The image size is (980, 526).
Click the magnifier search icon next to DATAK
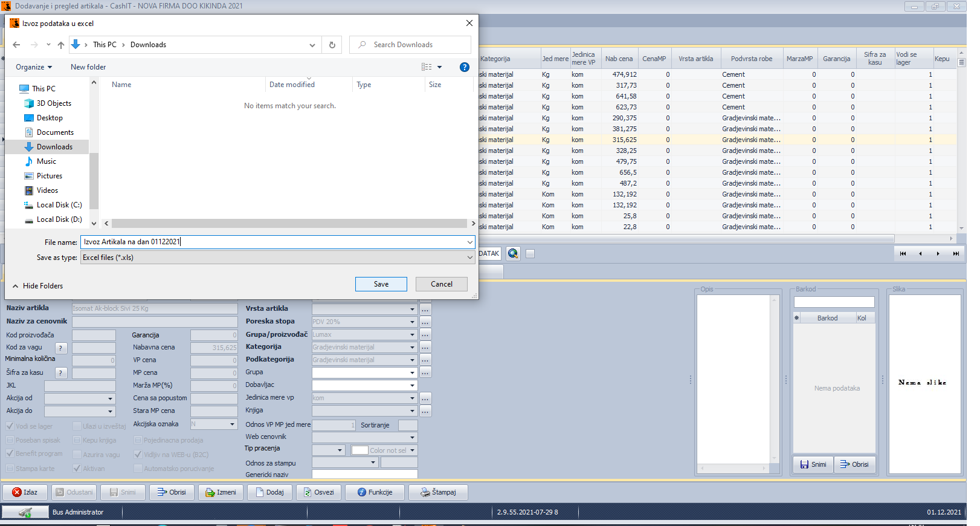(x=513, y=254)
